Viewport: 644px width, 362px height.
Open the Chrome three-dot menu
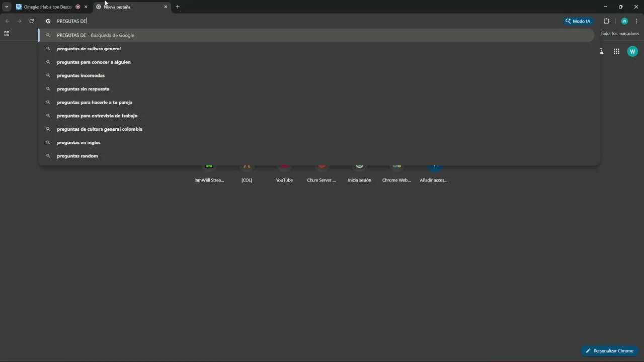636,21
